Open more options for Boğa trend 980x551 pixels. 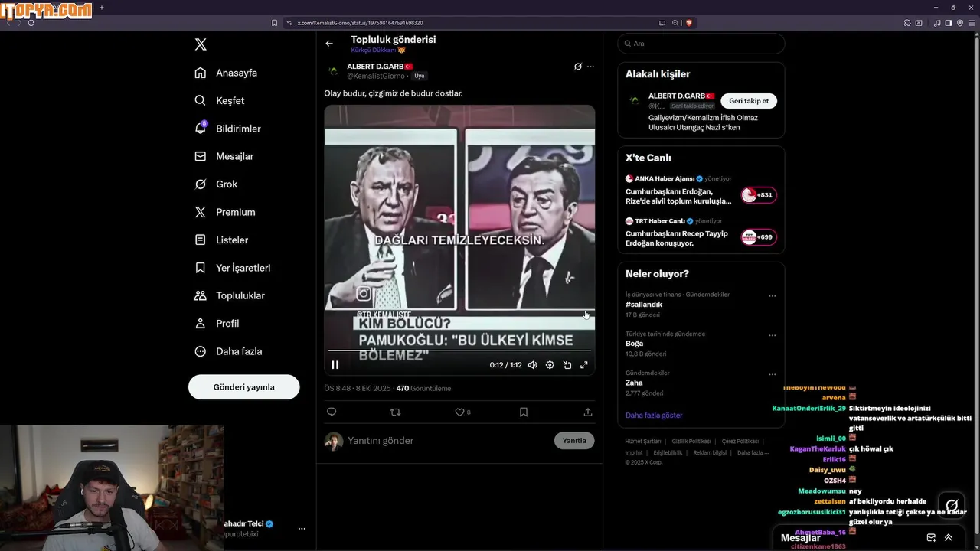pos(772,334)
